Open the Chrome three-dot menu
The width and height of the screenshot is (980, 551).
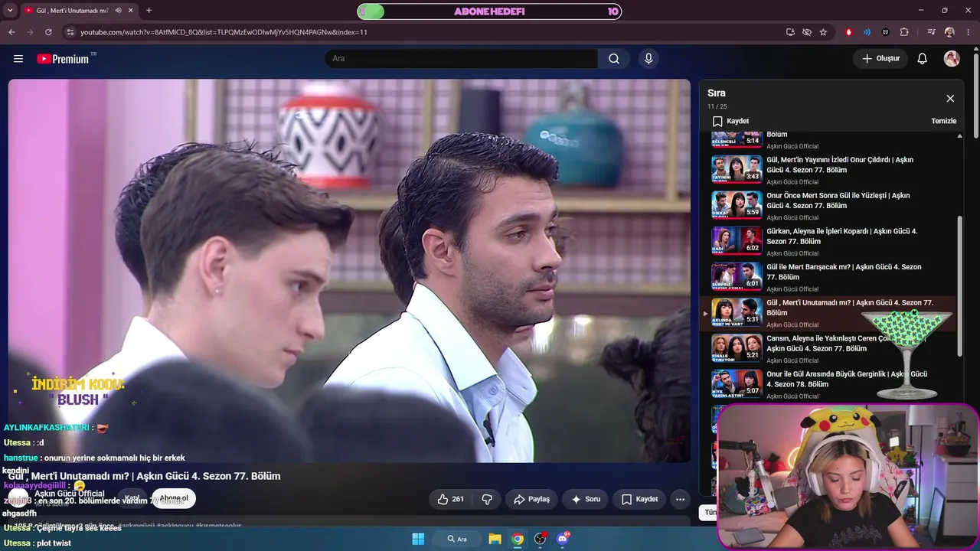(967, 32)
